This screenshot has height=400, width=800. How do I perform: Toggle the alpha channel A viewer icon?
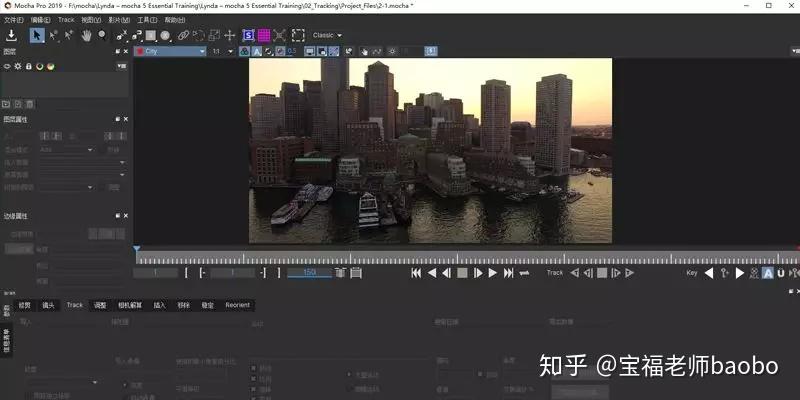[x=257, y=51]
